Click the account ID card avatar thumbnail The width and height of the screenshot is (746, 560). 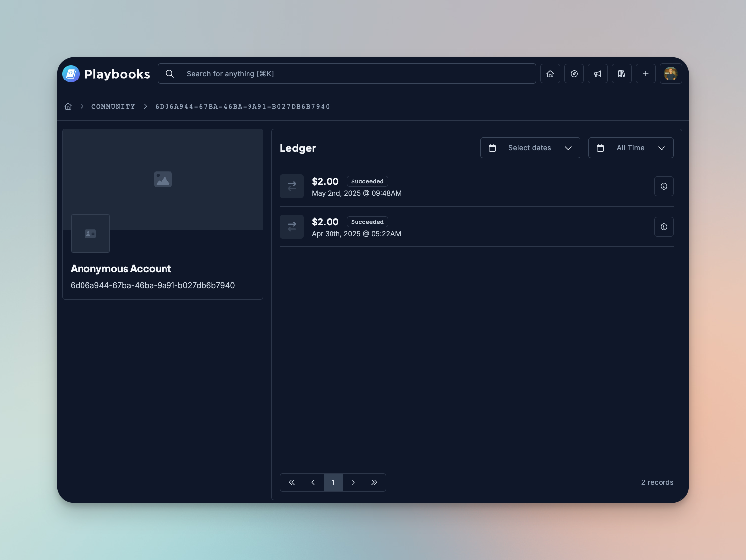click(90, 234)
